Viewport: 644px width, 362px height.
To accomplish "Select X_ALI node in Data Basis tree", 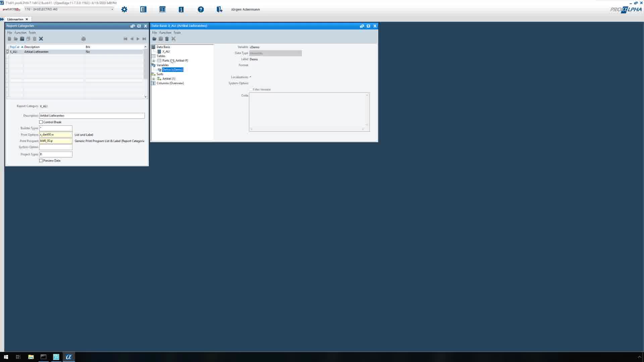I will coord(166,52).
